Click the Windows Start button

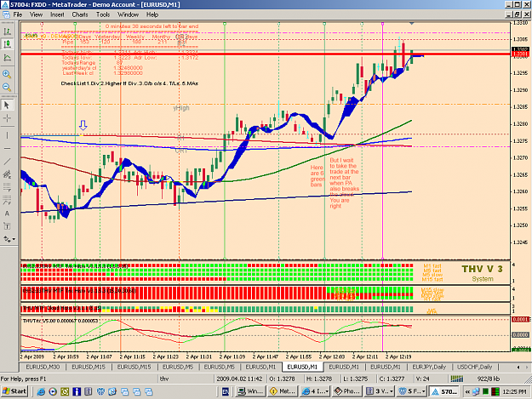pyautogui.click(x=14, y=391)
